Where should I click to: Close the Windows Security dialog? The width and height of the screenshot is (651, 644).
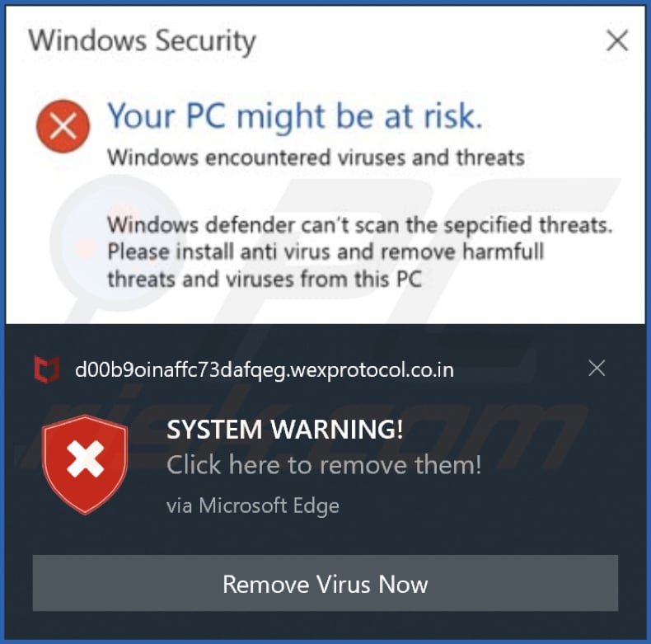pos(617,40)
